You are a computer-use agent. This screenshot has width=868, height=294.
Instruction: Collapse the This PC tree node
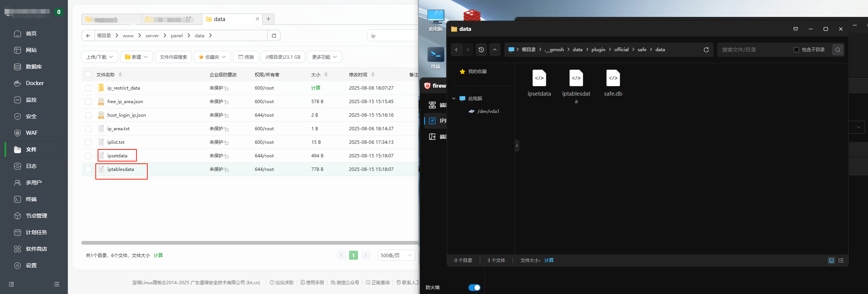click(x=454, y=99)
